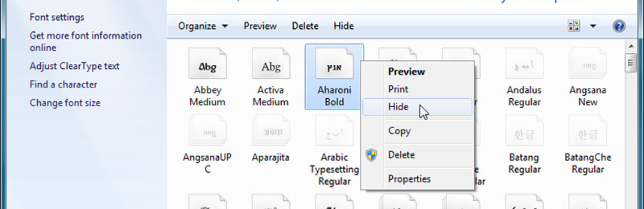Choose Hide in the context menu
Viewport: 644px width, 209px height.
pos(417,107)
